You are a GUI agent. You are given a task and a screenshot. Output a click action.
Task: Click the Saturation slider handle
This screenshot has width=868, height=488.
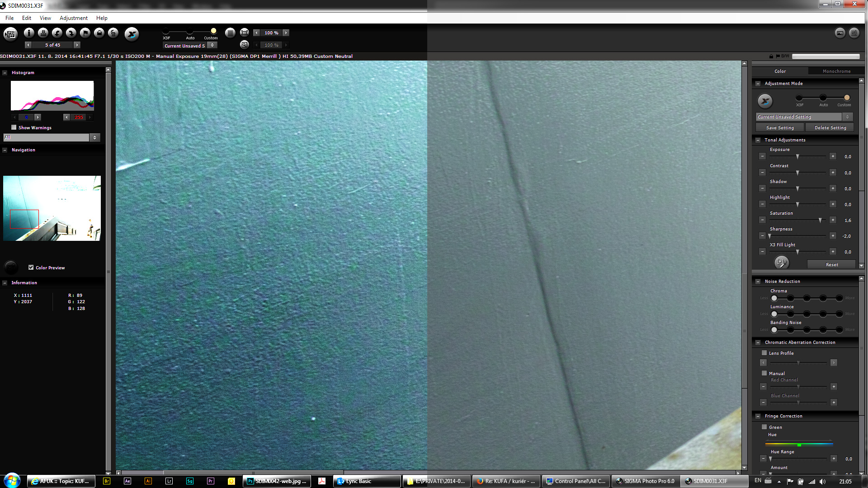[820, 221]
